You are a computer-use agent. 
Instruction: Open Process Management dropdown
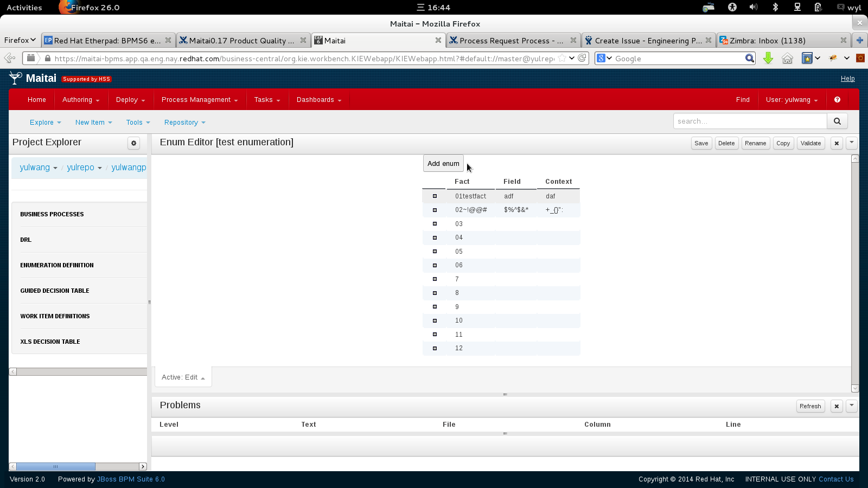(x=200, y=100)
